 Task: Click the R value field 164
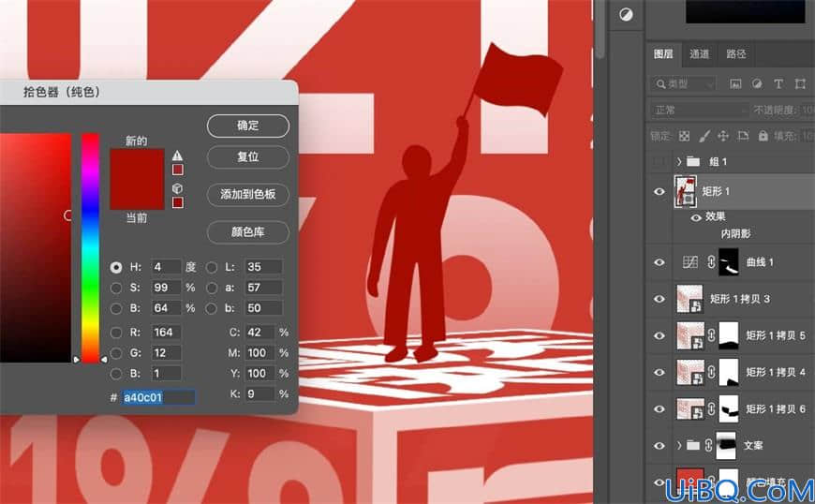point(167,332)
